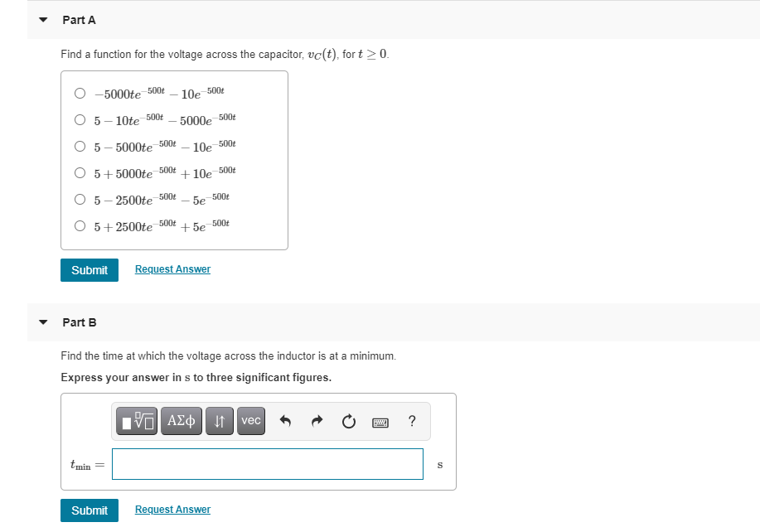Undo the last equation edit
The height and width of the screenshot is (532, 760).
[286, 421]
